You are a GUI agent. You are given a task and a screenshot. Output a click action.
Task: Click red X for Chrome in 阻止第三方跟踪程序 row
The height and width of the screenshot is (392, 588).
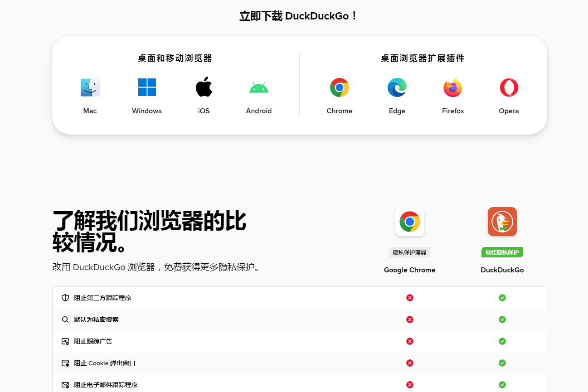click(x=410, y=298)
